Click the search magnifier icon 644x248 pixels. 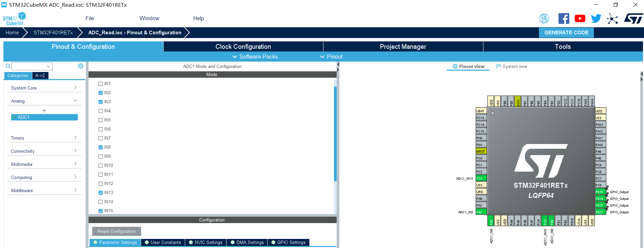coord(8,66)
